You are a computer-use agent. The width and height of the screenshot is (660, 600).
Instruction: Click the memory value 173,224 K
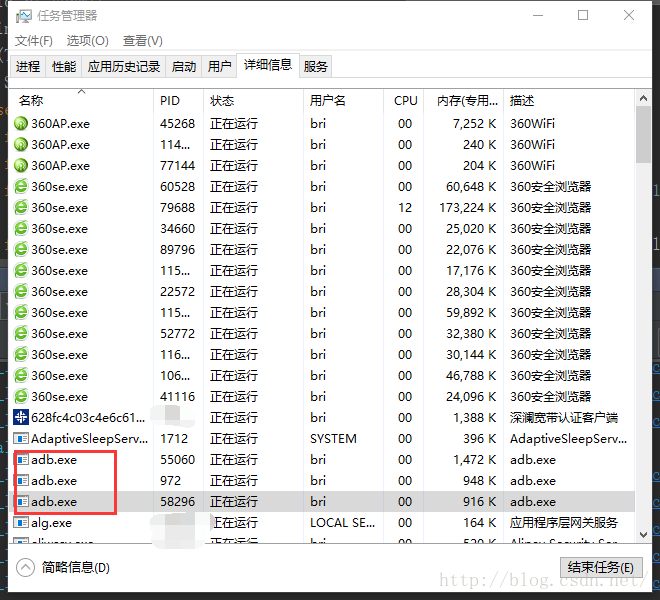(x=468, y=208)
